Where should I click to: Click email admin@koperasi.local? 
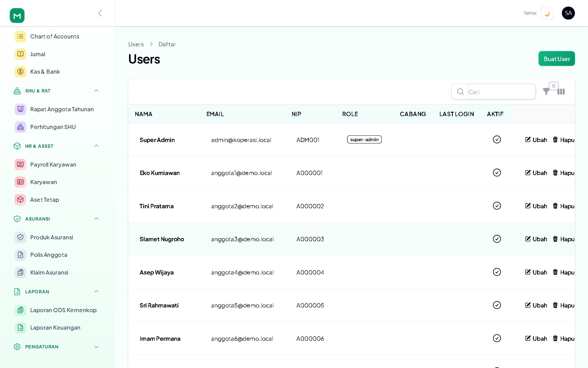tap(241, 140)
